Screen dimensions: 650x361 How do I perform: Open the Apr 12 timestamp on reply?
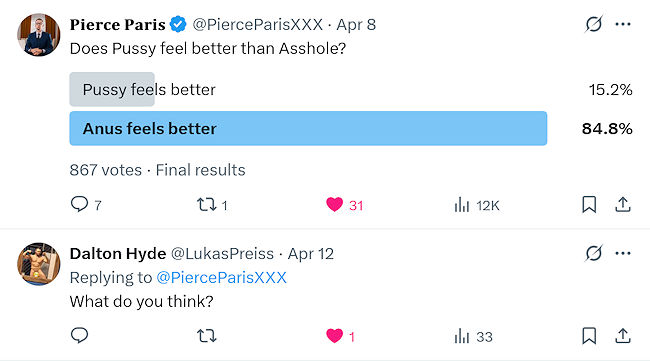pos(310,254)
